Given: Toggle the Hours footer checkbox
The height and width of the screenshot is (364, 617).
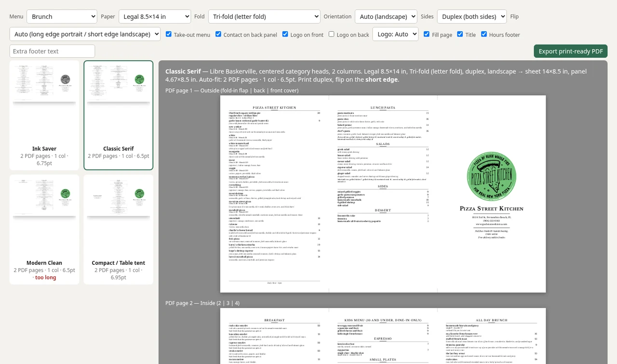Looking at the screenshot, I should coord(484,34).
